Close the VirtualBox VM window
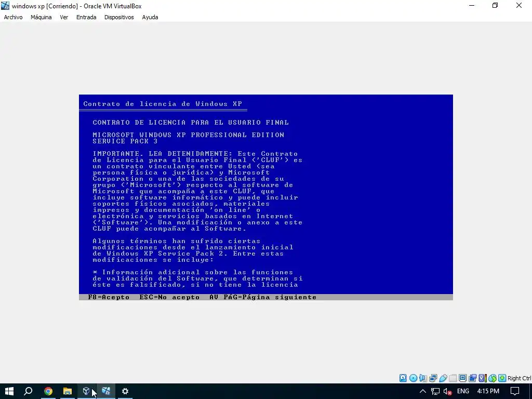The height and width of the screenshot is (399, 532). [x=519, y=6]
